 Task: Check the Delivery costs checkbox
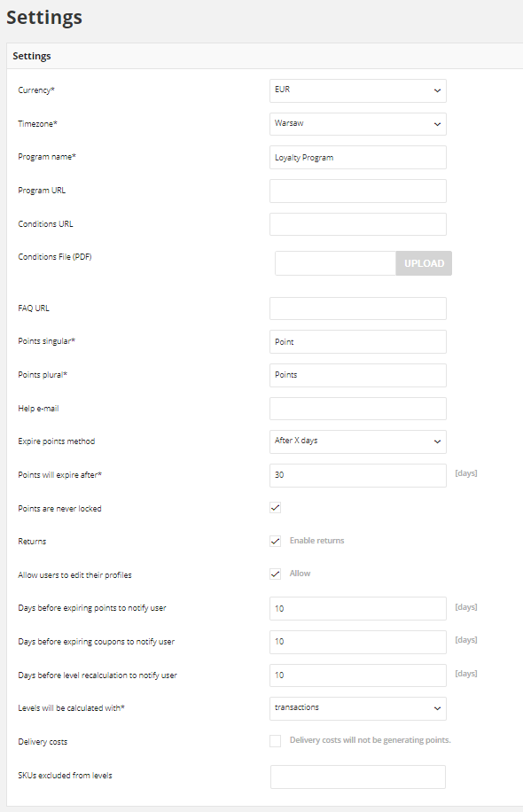276,741
